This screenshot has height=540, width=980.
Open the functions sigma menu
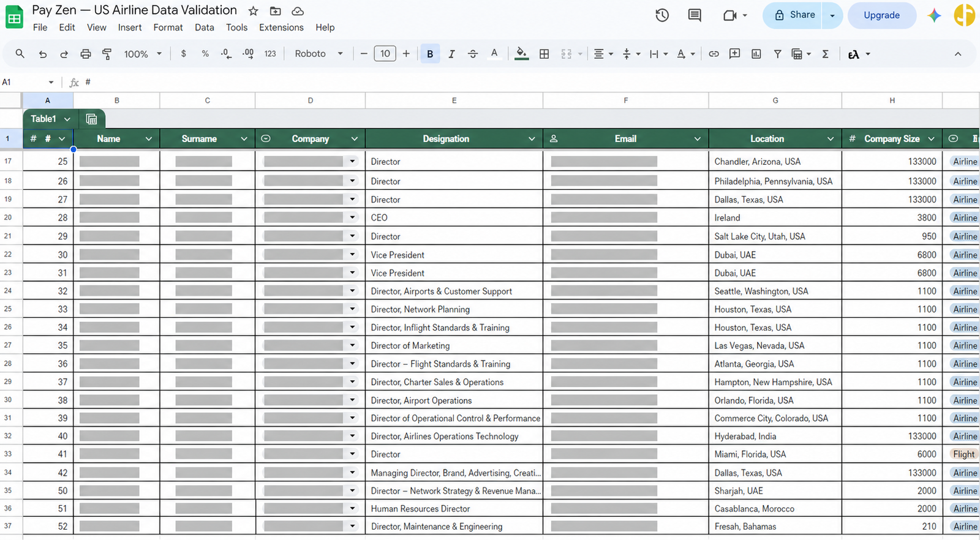click(x=825, y=54)
